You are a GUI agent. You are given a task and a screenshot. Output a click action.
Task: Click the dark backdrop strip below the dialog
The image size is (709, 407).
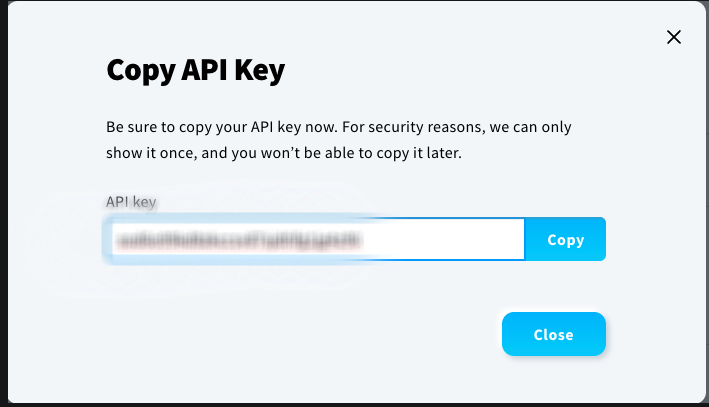pyautogui.click(x=350, y=404)
